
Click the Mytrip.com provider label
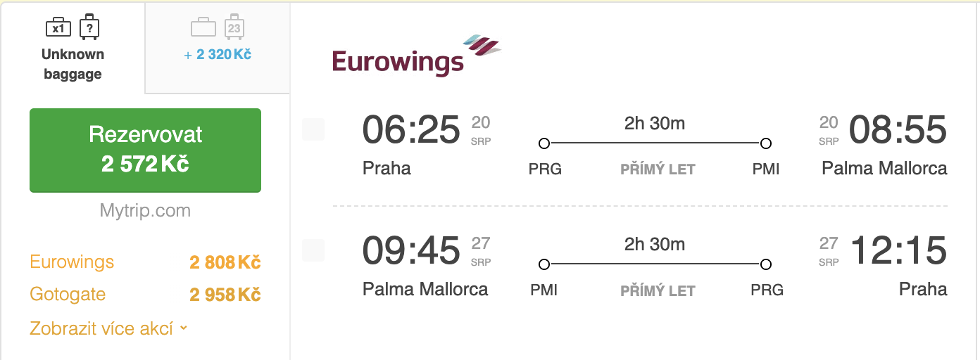(145, 210)
